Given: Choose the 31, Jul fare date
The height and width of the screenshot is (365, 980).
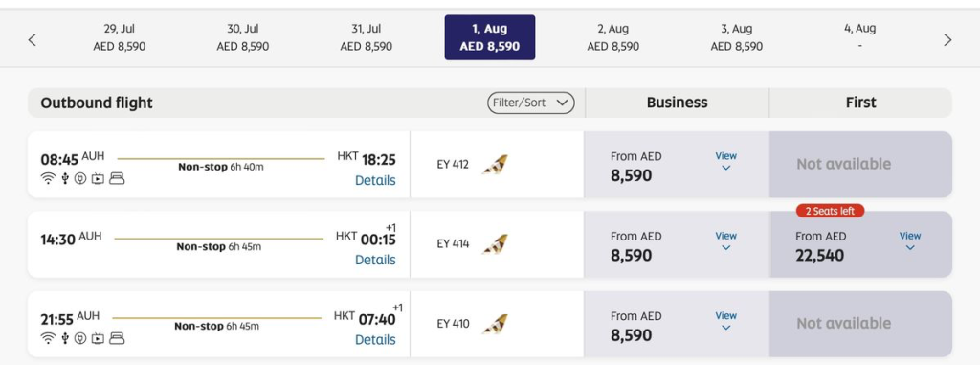Looking at the screenshot, I should 367,37.
